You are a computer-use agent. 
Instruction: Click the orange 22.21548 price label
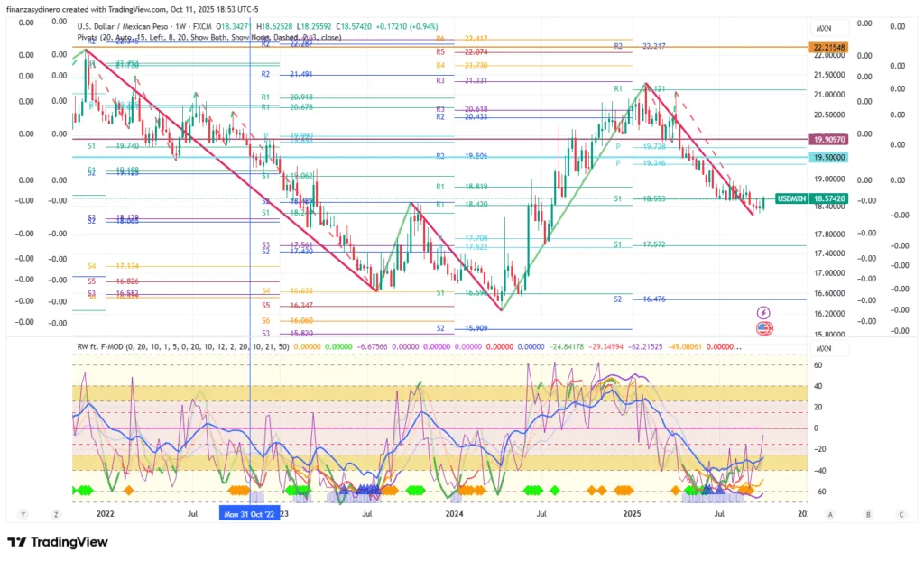828,46
